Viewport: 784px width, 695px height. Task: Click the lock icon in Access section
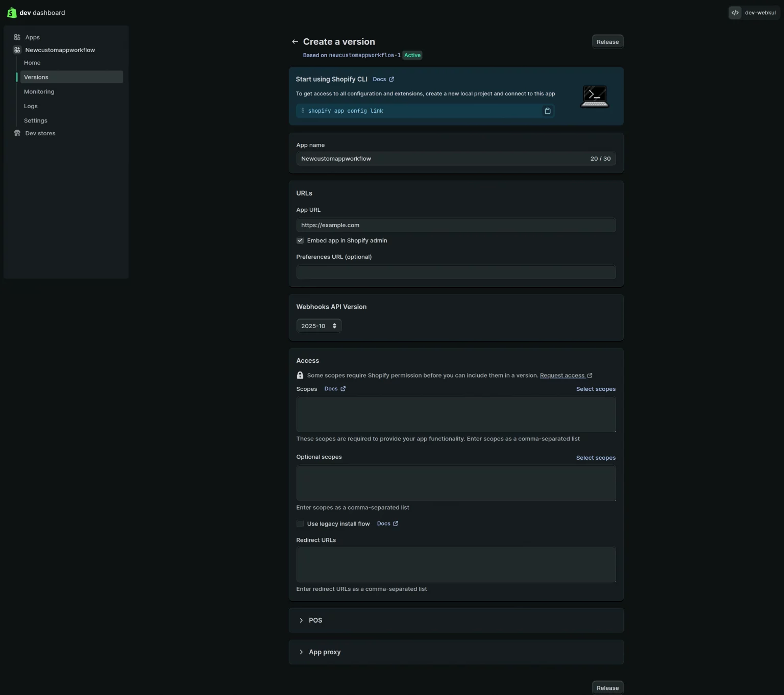[300, 375]
